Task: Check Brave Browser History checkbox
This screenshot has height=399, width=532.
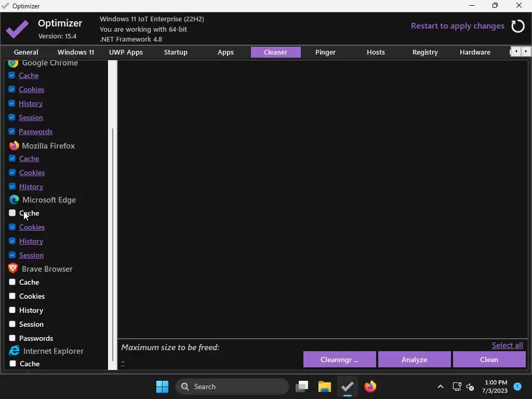Action: [x=12, y=310]
